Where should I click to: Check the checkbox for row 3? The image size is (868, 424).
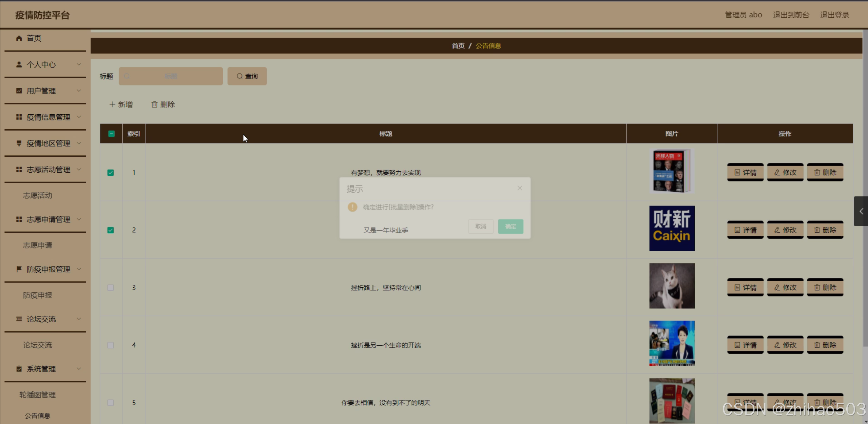tap(111, 288)
